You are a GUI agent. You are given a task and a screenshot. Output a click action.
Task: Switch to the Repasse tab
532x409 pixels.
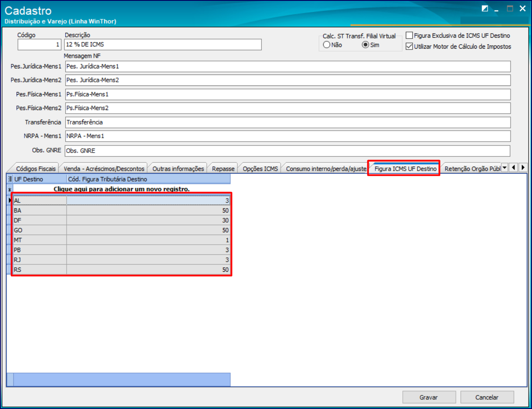223,168
